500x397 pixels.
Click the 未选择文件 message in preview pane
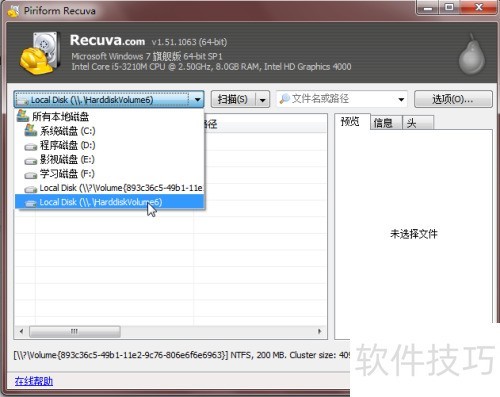point(414,234)
